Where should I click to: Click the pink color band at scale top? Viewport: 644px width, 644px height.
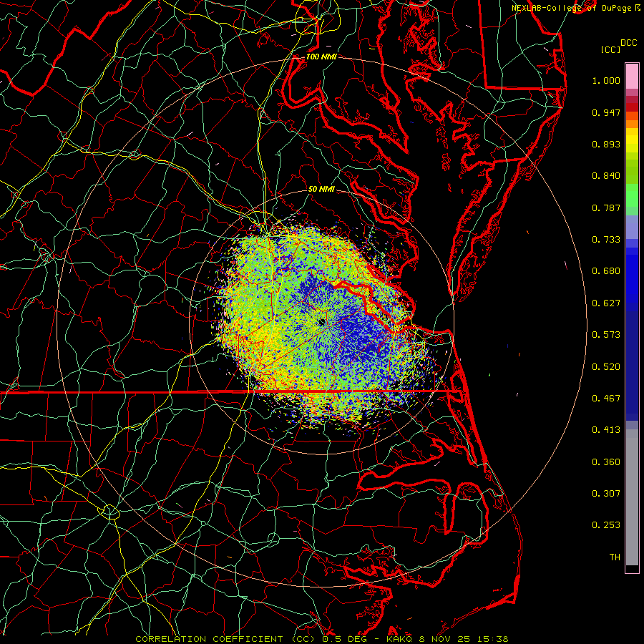632,77
